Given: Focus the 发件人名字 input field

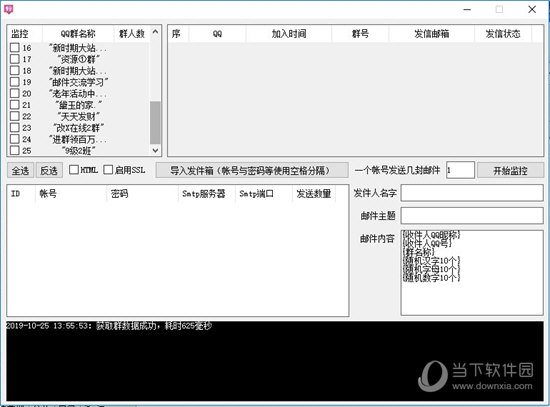Looking at the screenshot, I should pyautogui.click(x=472, y=193).
